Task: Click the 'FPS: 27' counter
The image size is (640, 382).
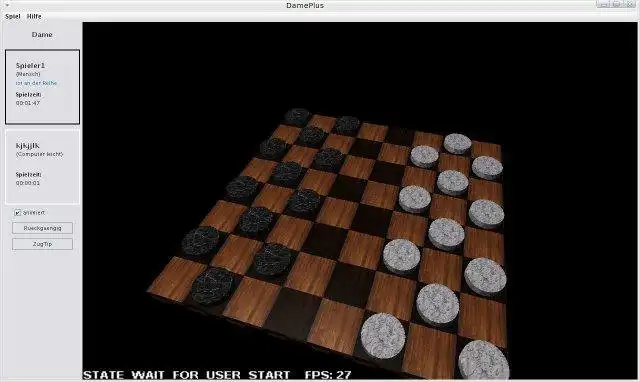Action: pos(328,375)
